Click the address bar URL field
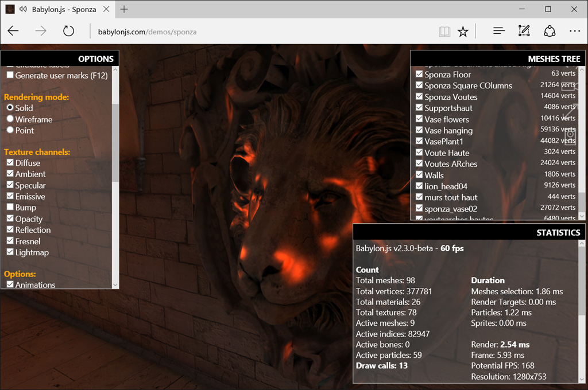 [x=262, y=32]
